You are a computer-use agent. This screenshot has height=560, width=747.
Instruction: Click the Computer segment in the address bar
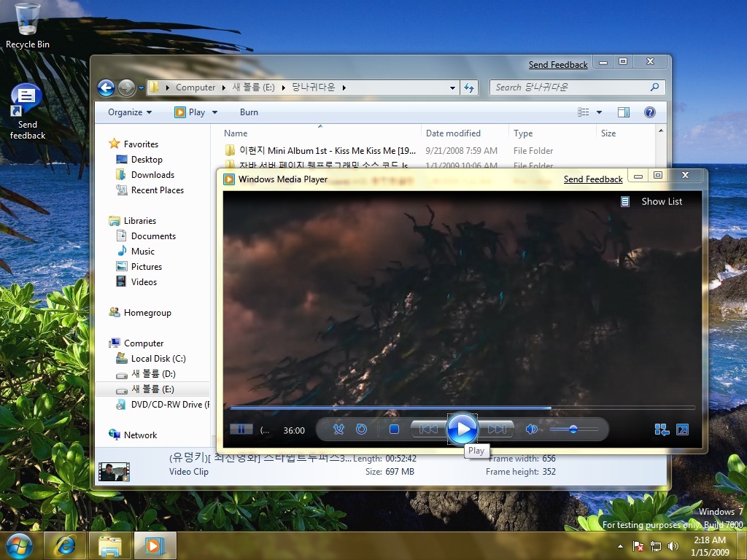196,87
